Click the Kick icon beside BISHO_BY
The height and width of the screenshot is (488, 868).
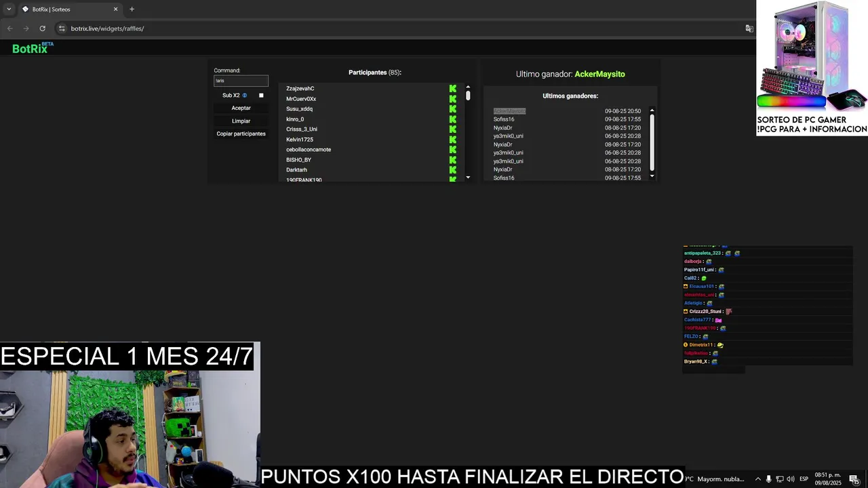[x=452, y=160]
